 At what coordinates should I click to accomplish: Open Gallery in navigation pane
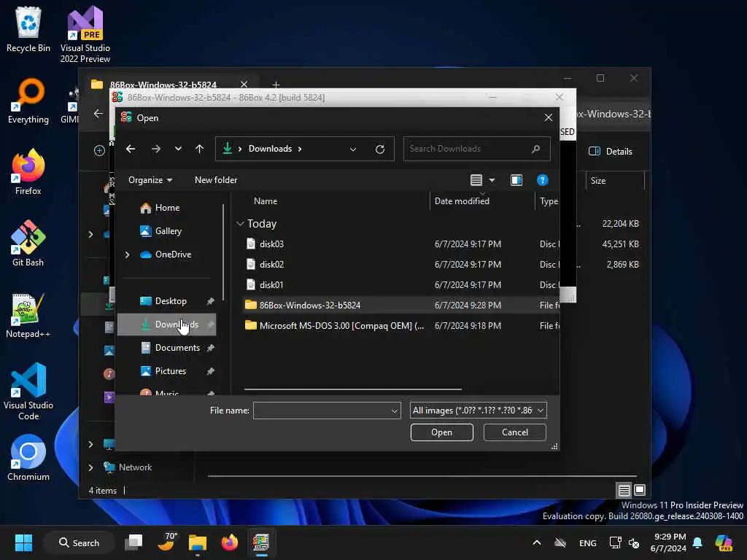pyautogui.click(x=168, y=231)
